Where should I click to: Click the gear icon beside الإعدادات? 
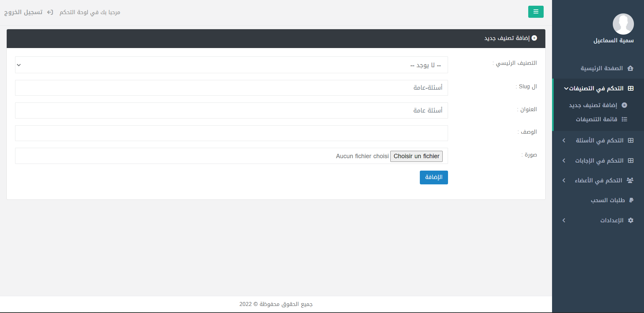coord(631,220)
